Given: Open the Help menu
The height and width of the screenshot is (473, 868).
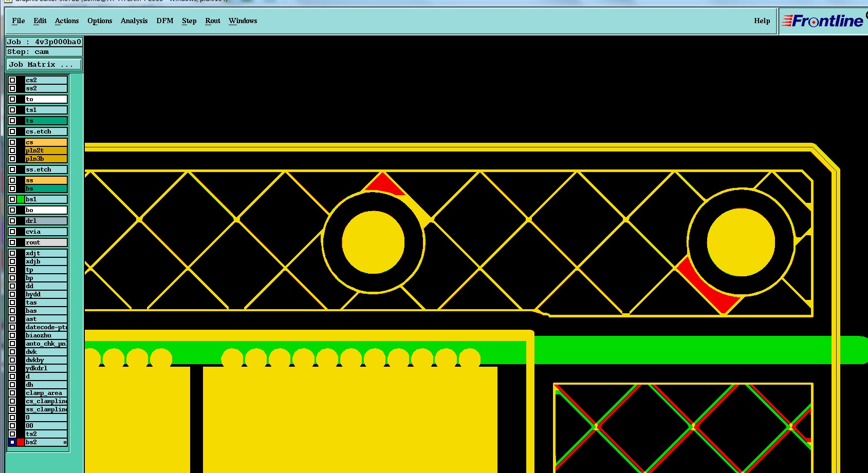Looking at the screenshot, I should coord(762,21).
